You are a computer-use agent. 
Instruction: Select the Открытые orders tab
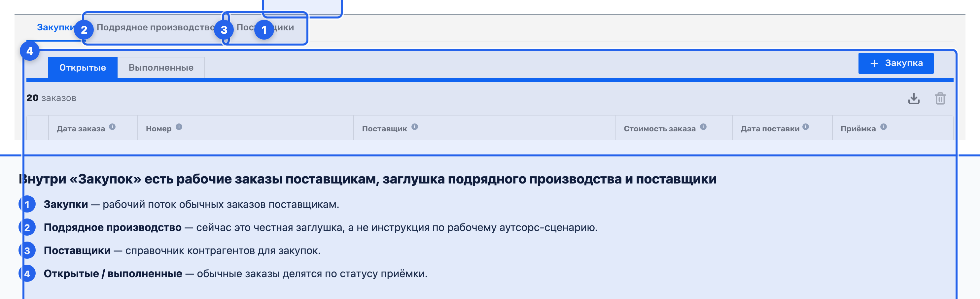[x=83, y=67]
